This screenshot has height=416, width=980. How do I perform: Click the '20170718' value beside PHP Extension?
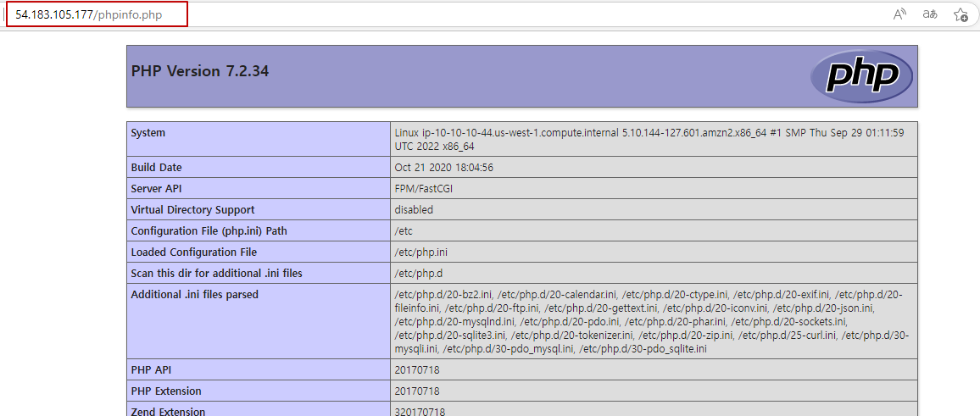pos(417,391)
